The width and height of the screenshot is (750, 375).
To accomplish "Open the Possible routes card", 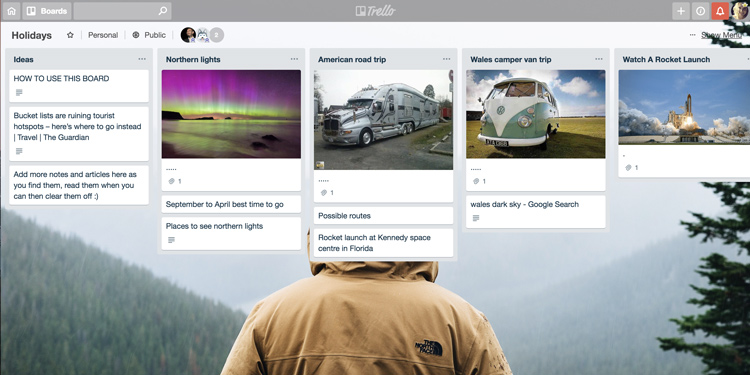I will pos(384,216).
